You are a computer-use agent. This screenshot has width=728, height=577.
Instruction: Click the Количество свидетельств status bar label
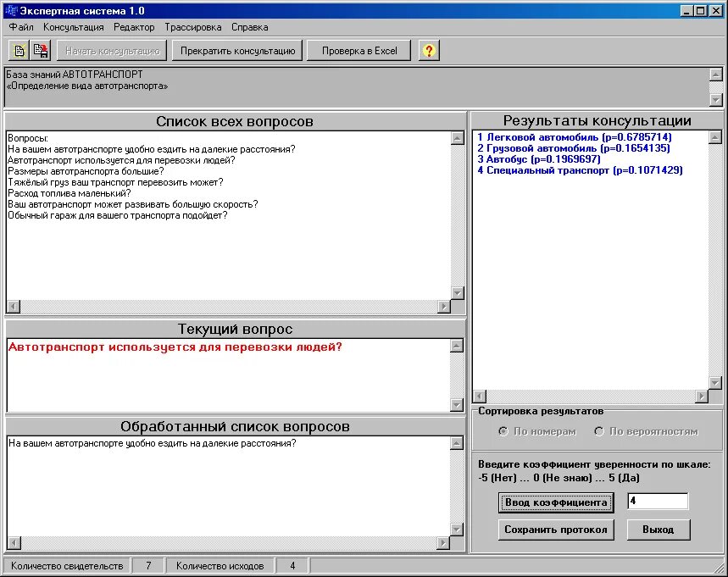click(x=67, y=566)
